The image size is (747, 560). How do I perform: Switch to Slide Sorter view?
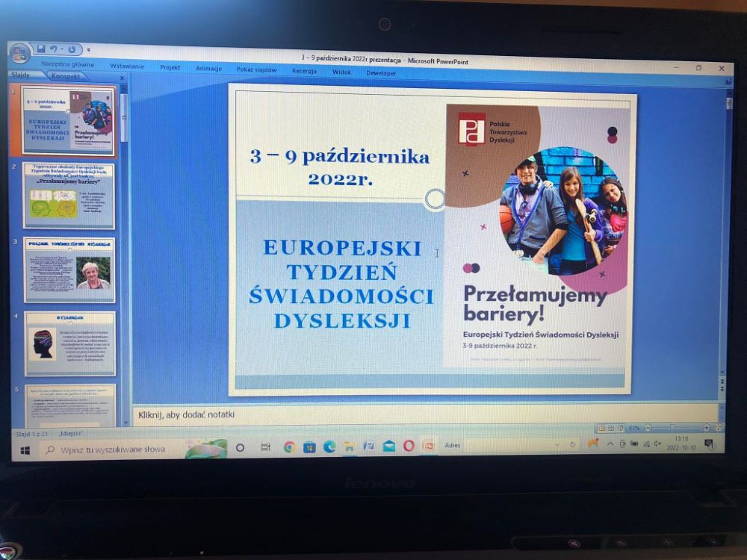pos(611,428)
